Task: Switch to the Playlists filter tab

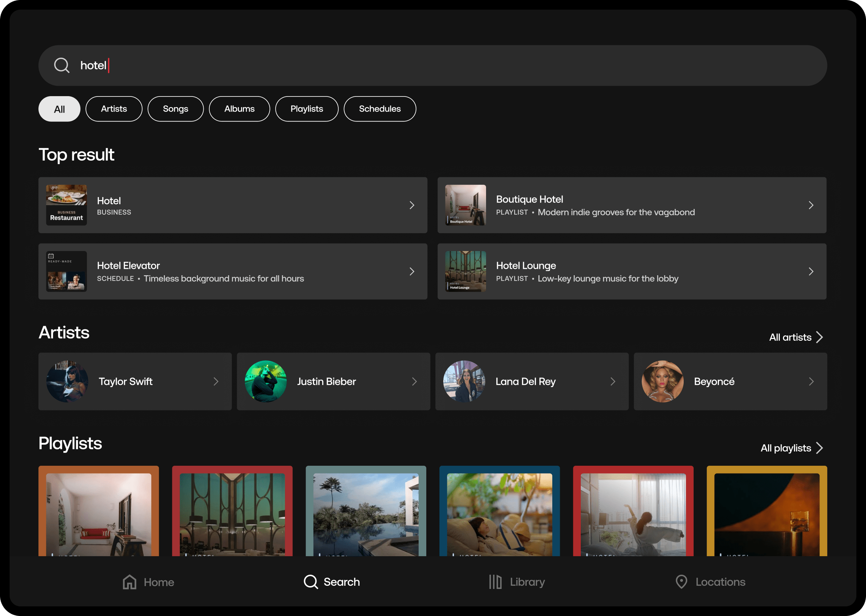Action: tap(307, 109)
